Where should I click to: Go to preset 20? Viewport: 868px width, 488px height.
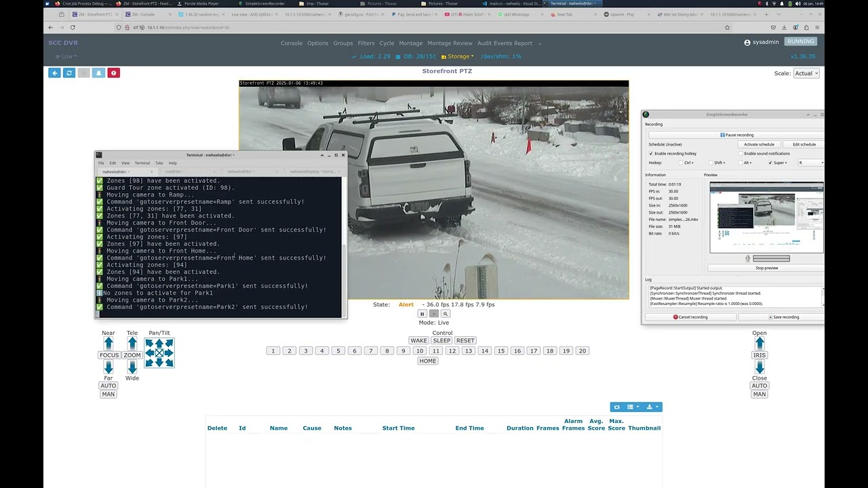point(583,351)
